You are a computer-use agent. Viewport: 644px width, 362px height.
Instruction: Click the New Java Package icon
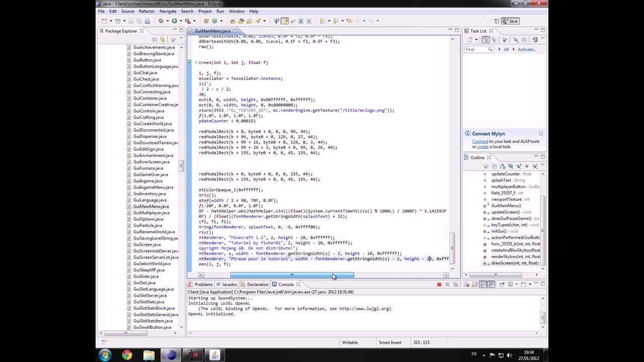206,21
